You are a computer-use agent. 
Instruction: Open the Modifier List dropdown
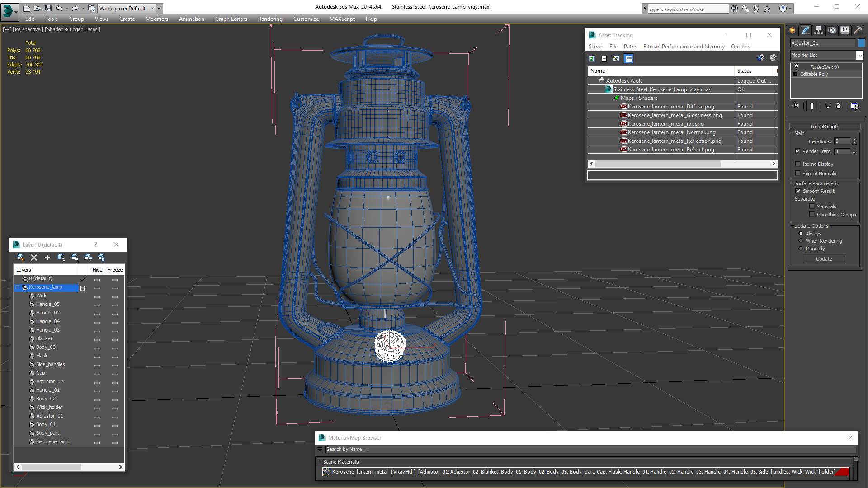tap(859, 55)
